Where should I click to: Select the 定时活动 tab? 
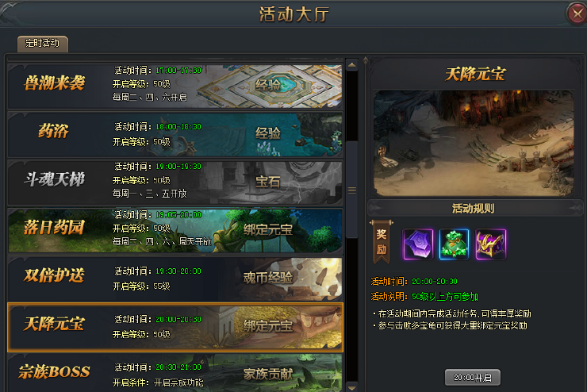(x=43, y=44)
